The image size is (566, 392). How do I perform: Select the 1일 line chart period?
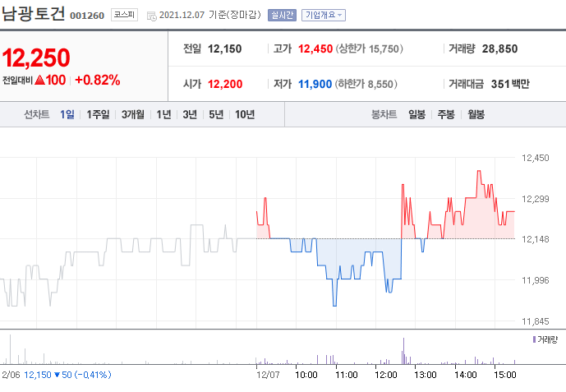67,114
